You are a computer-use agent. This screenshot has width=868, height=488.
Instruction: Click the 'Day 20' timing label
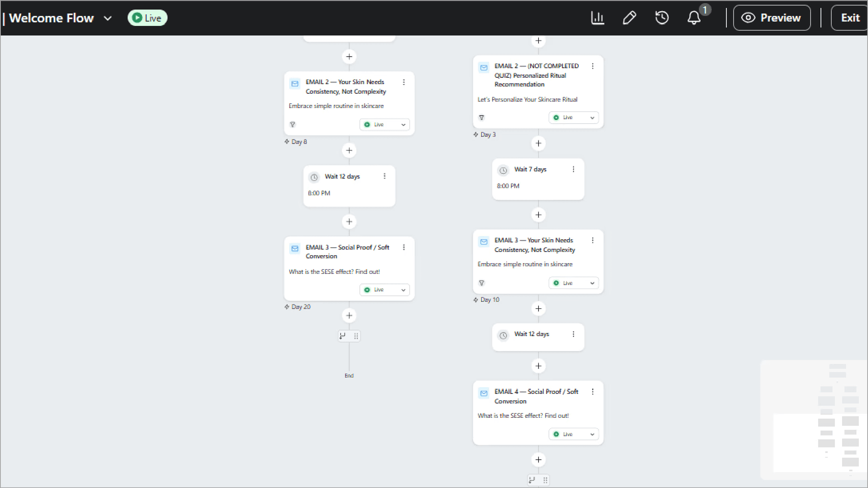pyautogui.click(x=301, y=307)
